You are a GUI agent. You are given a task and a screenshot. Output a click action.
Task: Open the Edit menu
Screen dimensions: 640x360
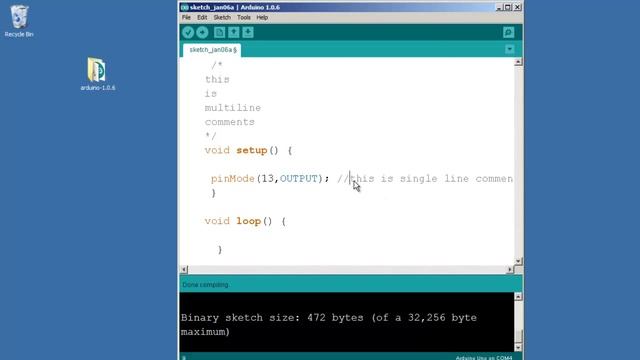click(x=202, y=18)
